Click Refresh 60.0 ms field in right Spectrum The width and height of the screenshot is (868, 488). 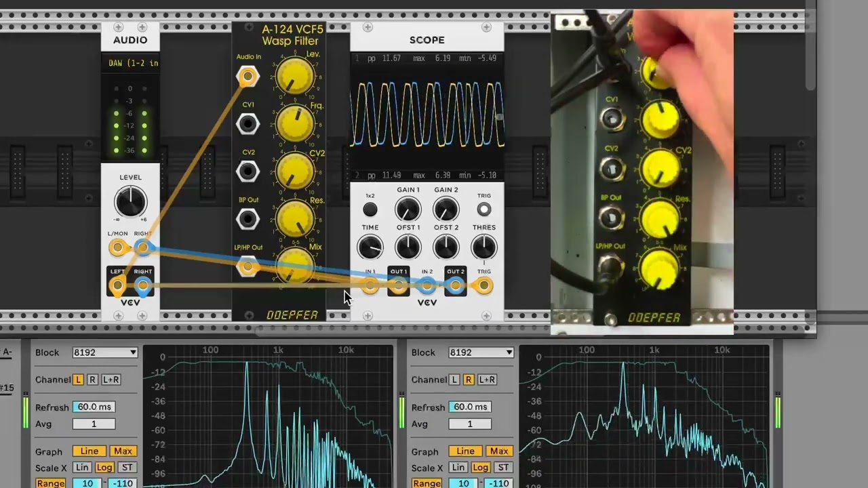[x=469, y=407]
